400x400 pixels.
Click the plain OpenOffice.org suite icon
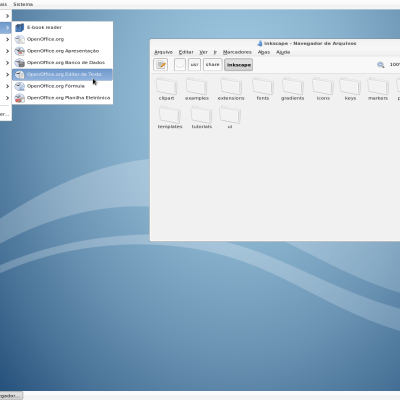pos(20,39)
